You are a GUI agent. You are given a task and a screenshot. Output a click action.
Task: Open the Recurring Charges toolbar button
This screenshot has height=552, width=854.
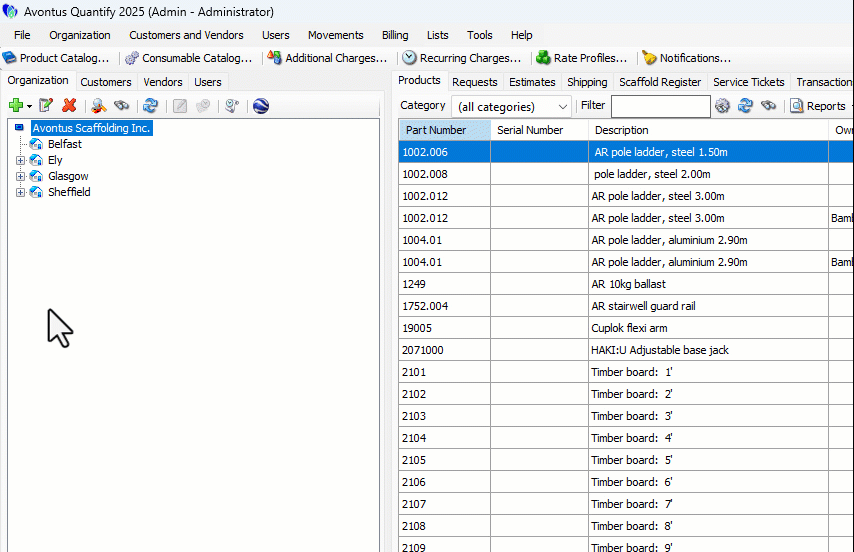461,58
